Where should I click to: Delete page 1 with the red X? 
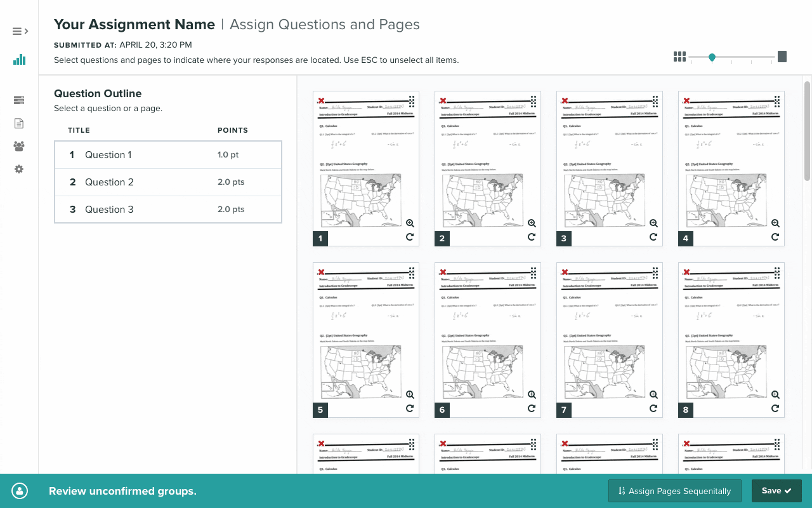coord(321,100)
